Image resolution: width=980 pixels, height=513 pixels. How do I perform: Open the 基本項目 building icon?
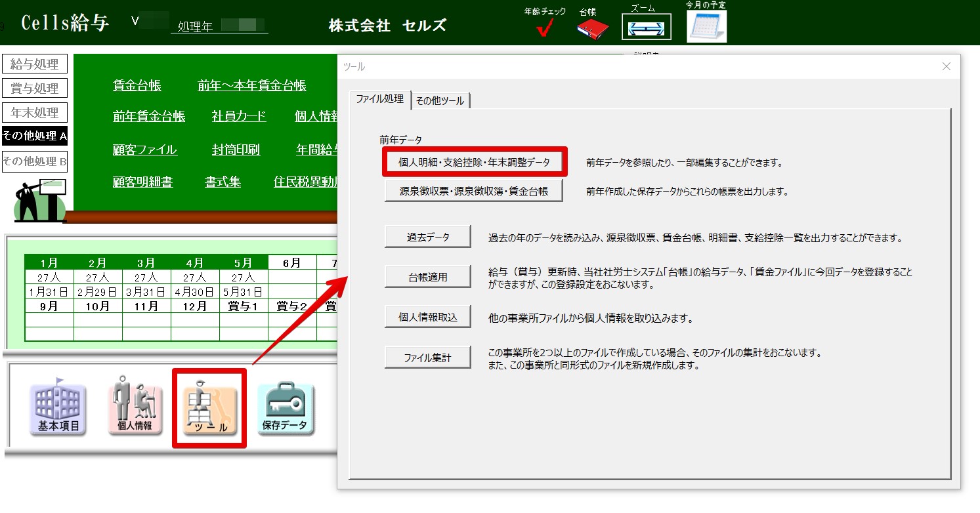click(58, 409)
